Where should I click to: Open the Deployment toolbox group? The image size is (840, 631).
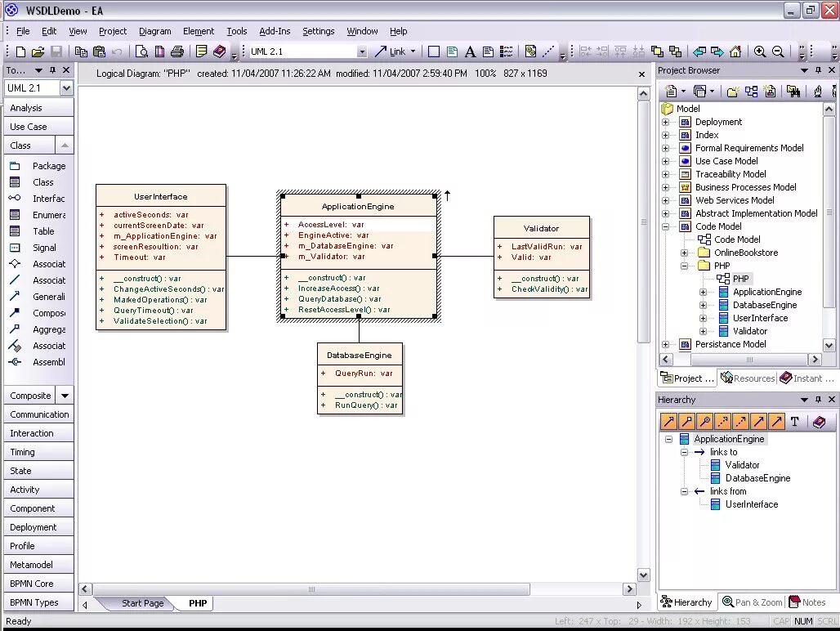tap(38, 527)
